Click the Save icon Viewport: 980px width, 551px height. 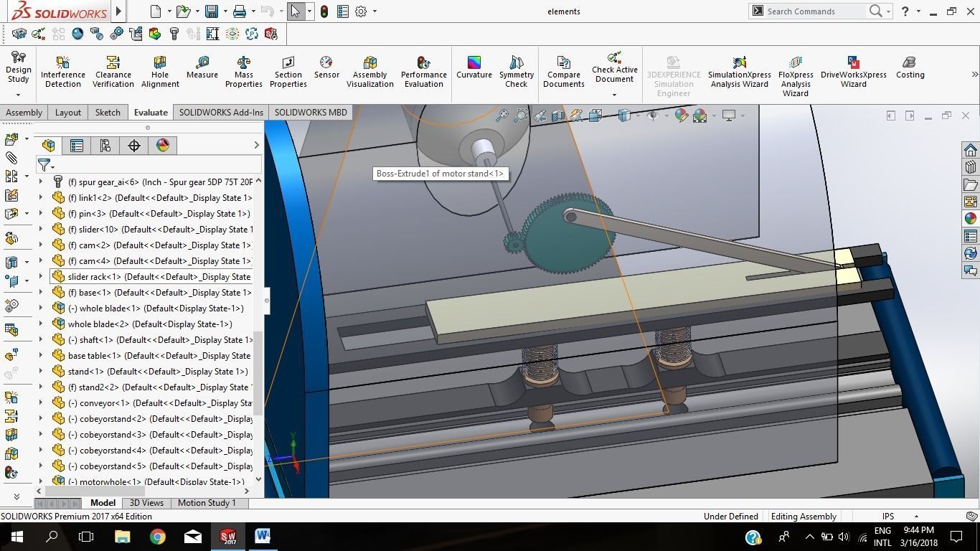pyautogui.click(x=211, y=11)
